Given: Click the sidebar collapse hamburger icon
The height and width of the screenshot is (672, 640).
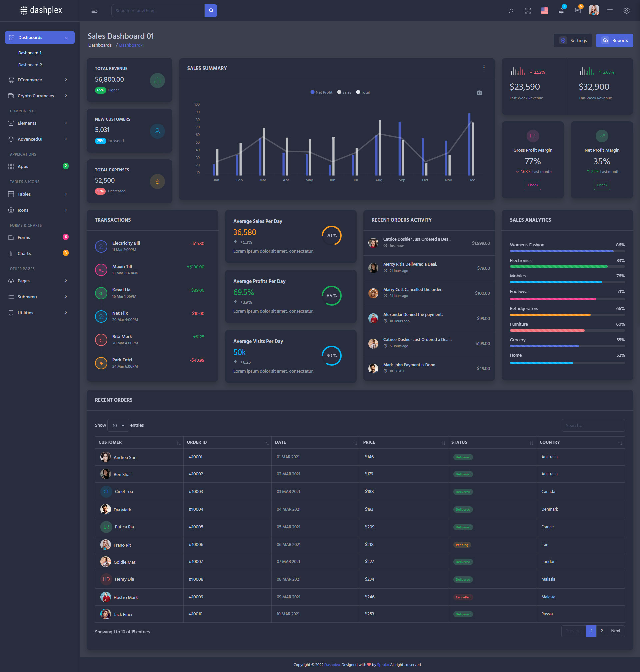Looking at the screenshot, I should [x=94, y=11].
